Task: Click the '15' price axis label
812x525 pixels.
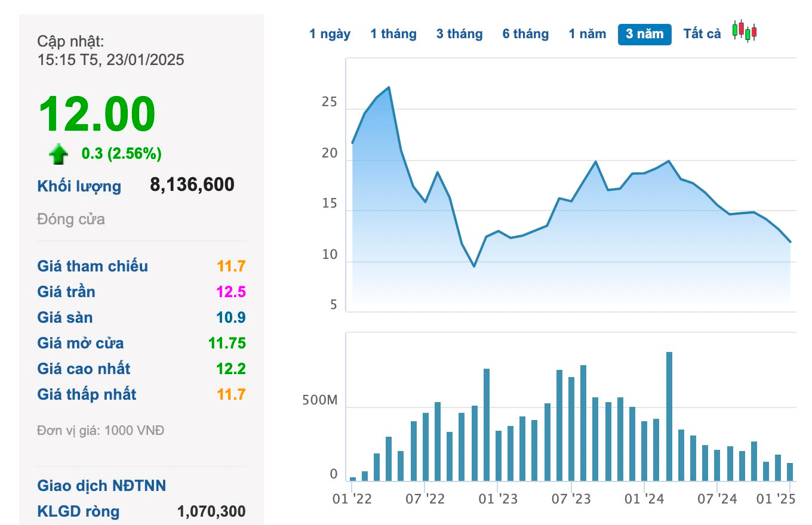Action: [x=330, y=204]
